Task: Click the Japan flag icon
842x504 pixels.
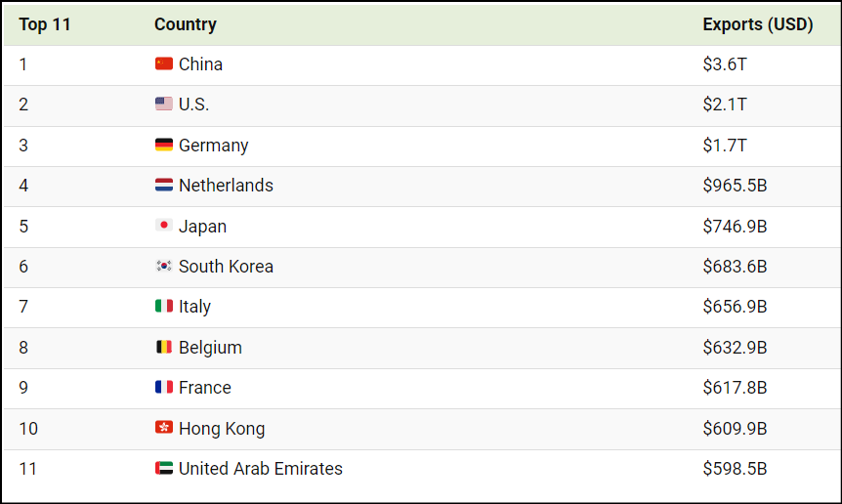Action: 164,226
